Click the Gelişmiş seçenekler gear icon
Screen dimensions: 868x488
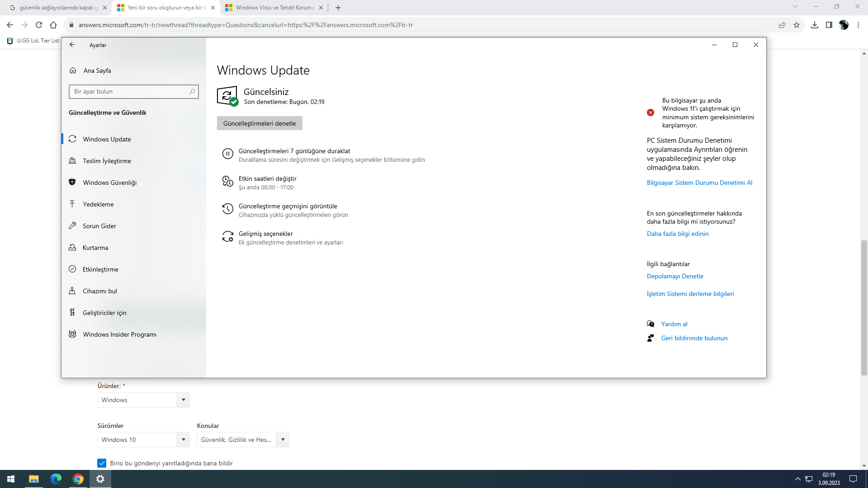(227, 237)
